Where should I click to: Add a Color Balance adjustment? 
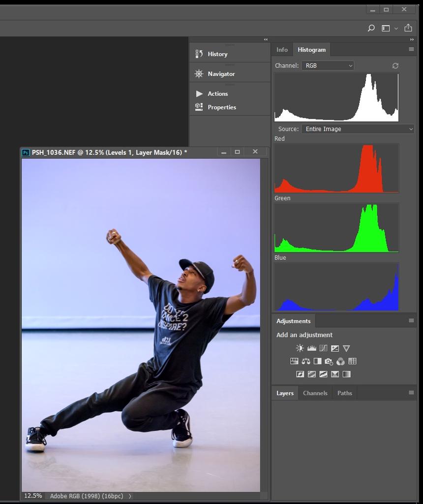click(306, 361)
